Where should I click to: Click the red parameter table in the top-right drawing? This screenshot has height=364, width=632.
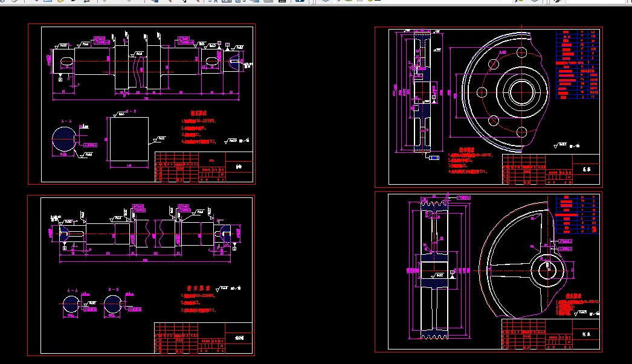(x=578, y=64)
